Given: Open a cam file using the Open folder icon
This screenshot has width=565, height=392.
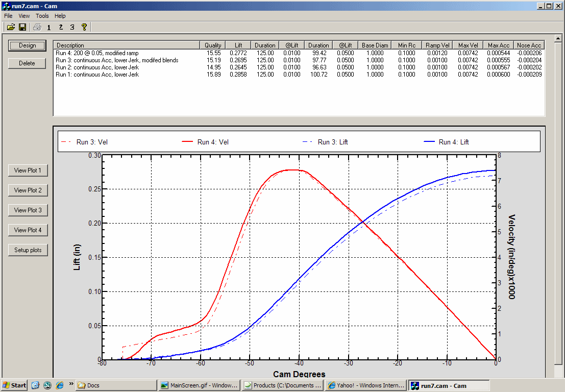Looking at the screenshot, I should [11, 27].
